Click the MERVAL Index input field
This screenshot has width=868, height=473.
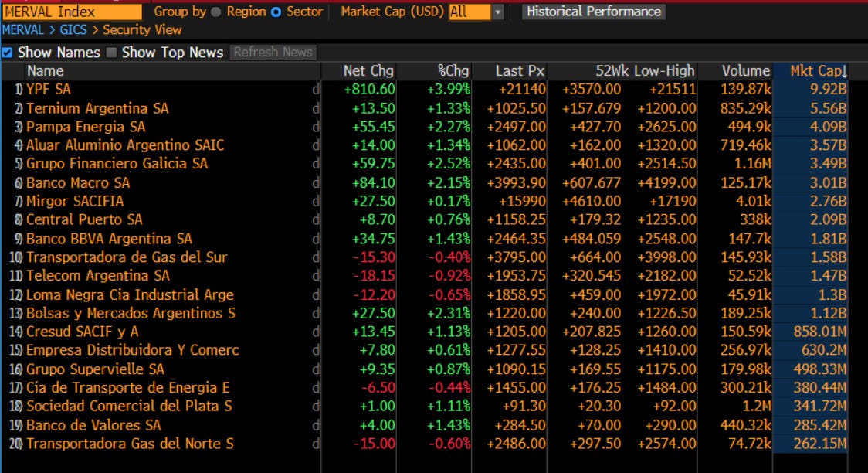click(x=72, y=12)
